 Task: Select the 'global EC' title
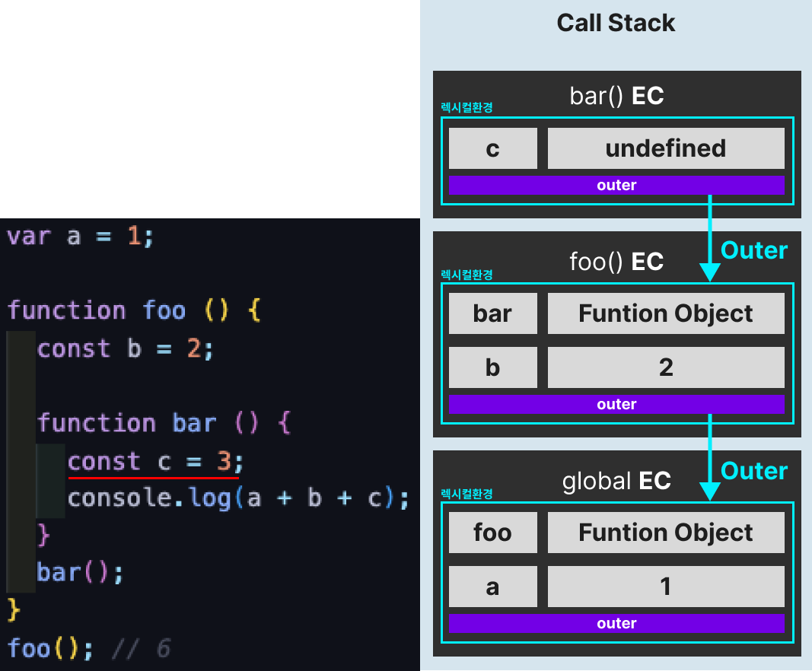tap(616, 481)
